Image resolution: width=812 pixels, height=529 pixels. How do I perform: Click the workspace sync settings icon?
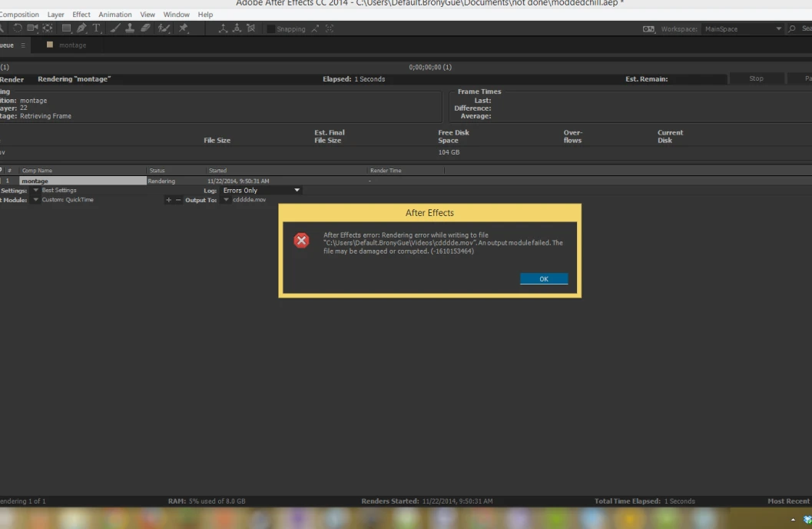click(648, 29)
